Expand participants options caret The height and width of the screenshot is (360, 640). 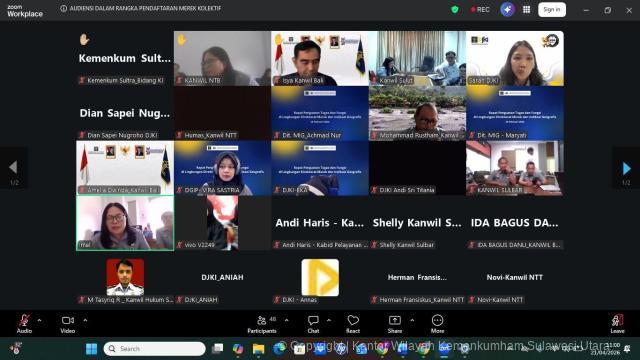click(x=287, y=320)
